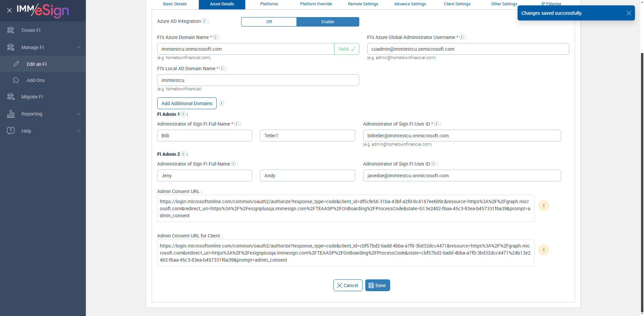Click the Create FI bank icon

(x=11, y=30)
